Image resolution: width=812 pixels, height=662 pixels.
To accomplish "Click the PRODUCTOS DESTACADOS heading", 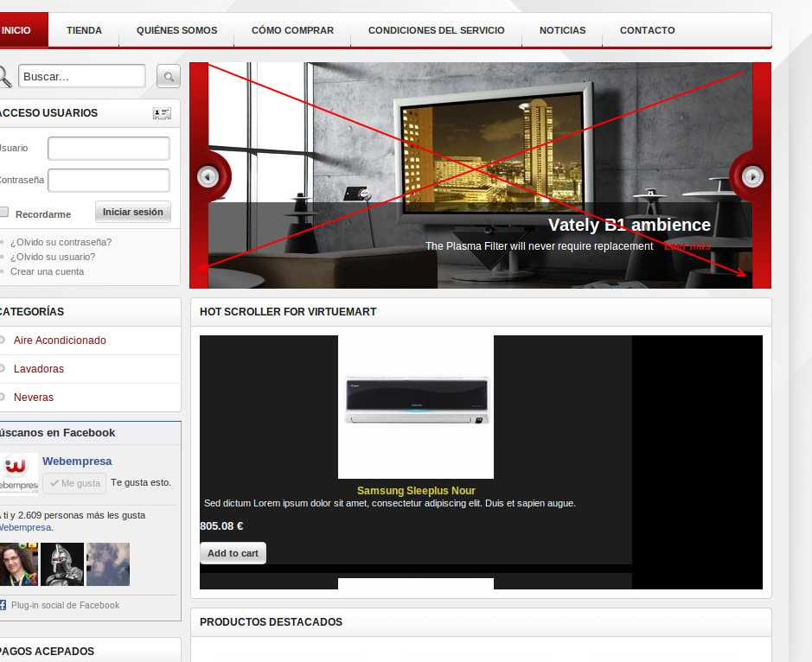I will (271, 621).
